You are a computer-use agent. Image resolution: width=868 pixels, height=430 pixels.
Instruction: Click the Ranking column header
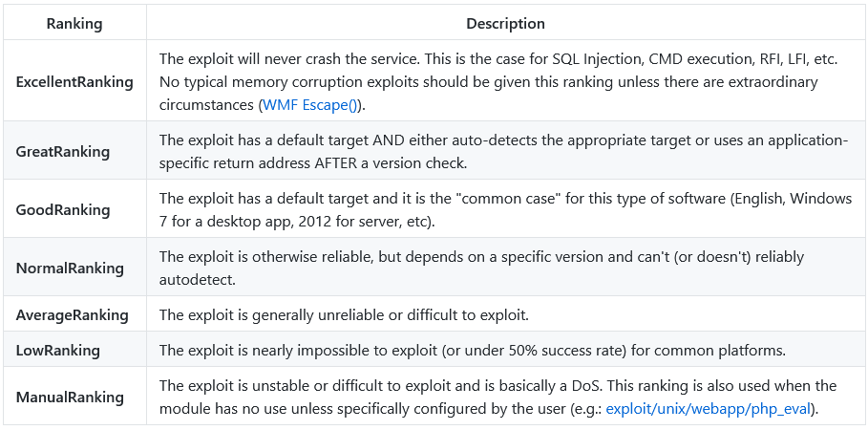[x=74, y=23]
